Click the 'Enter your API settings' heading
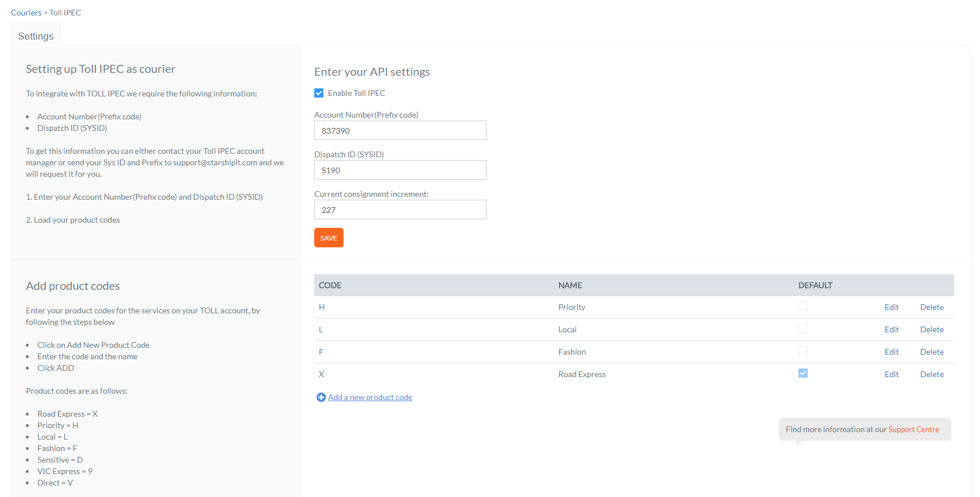The height and width of the screenshot is (497, 980). pyautogui.click(x=372, y=72)
